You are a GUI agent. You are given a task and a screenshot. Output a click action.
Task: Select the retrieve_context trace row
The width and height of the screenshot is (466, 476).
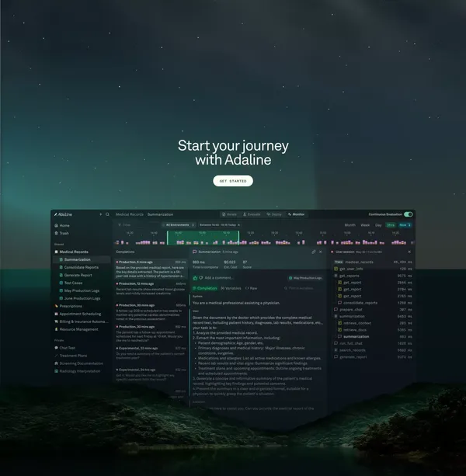pyautogui.click(x=374, y=323)
